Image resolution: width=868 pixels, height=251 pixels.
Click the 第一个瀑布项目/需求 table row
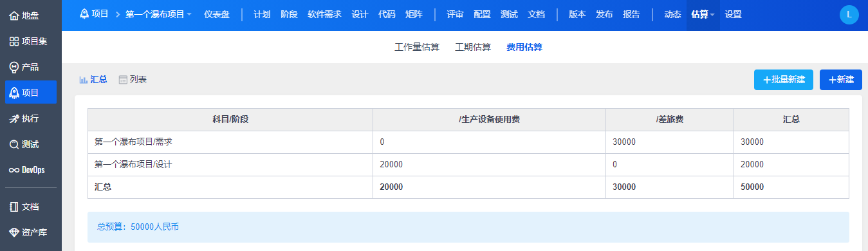click(x=468, y=142)
